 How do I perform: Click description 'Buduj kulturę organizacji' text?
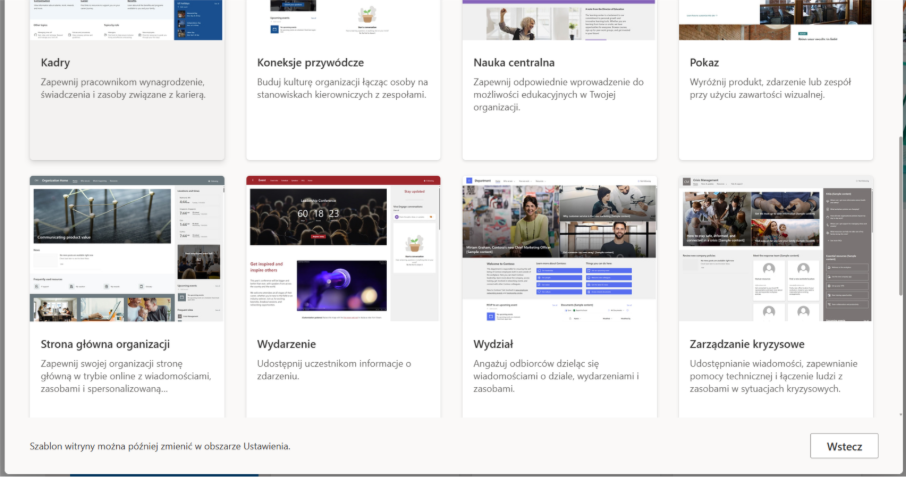(x=342, y=88)
